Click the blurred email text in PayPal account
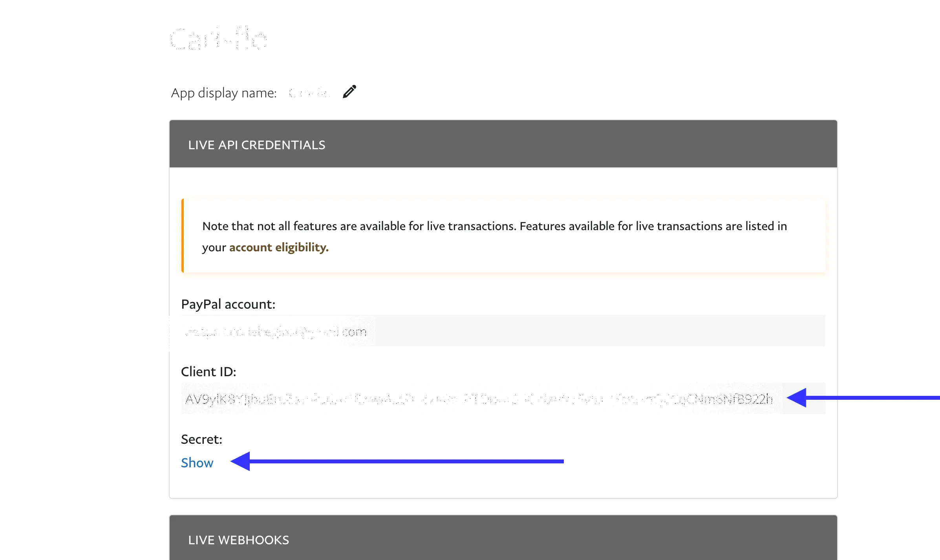This screenshot has width=940, height=560. click(275, 332)
